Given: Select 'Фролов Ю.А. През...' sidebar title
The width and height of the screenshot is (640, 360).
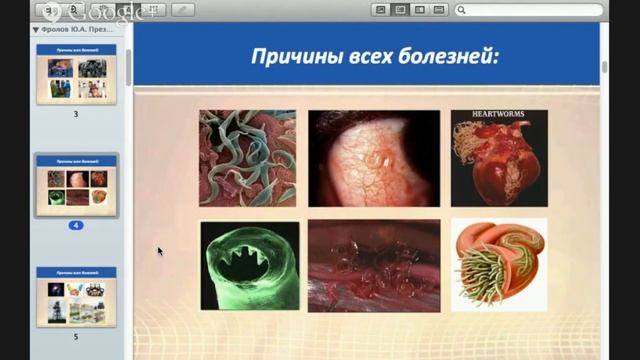Looking at the screenshot, I should [77, 29].
